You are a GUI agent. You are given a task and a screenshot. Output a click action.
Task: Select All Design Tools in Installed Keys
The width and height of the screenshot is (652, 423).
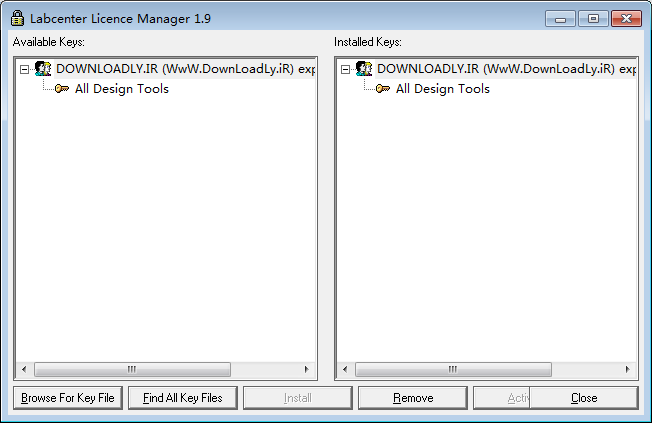click(x=442, y=89)
